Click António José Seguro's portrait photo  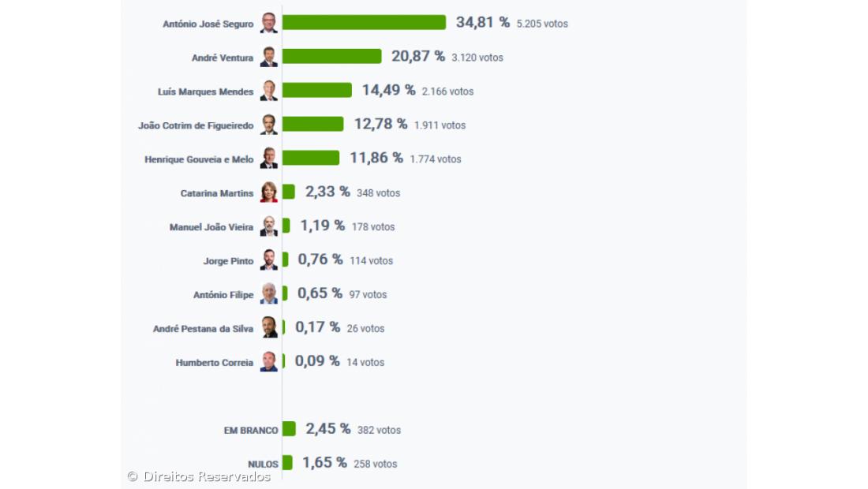[269, 23]
